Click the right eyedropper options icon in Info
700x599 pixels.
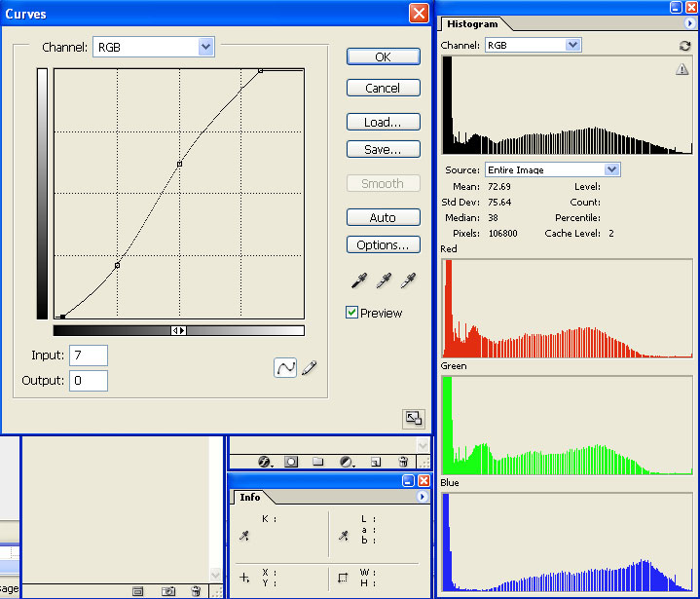344,536
